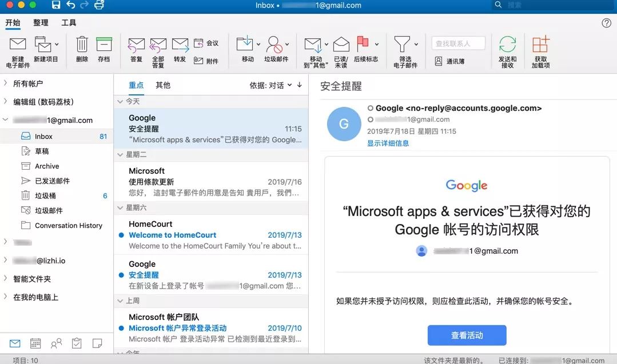This screenshot has width=617, height=364.
Task: Open the New Item (新建项目) dropdown arrow
Action: (57, 44)
